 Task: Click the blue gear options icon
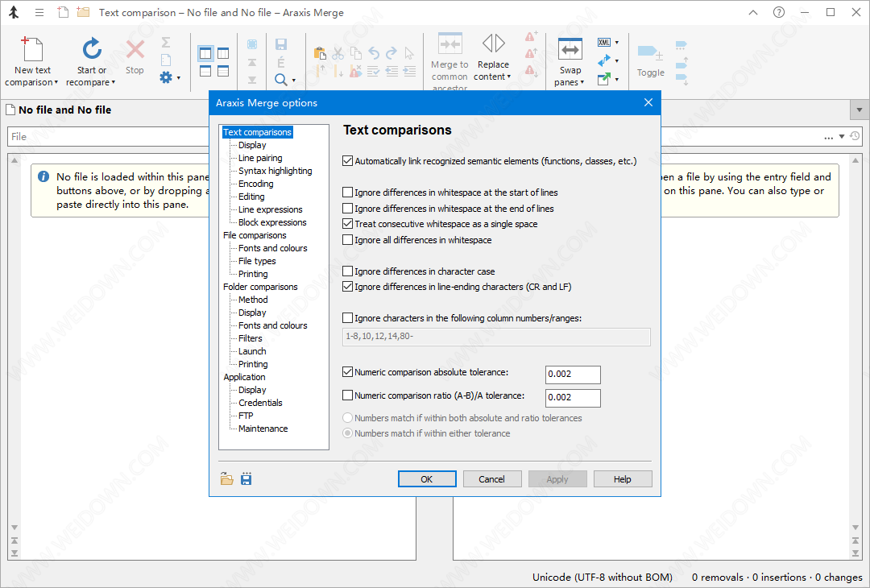coord(165,77)
